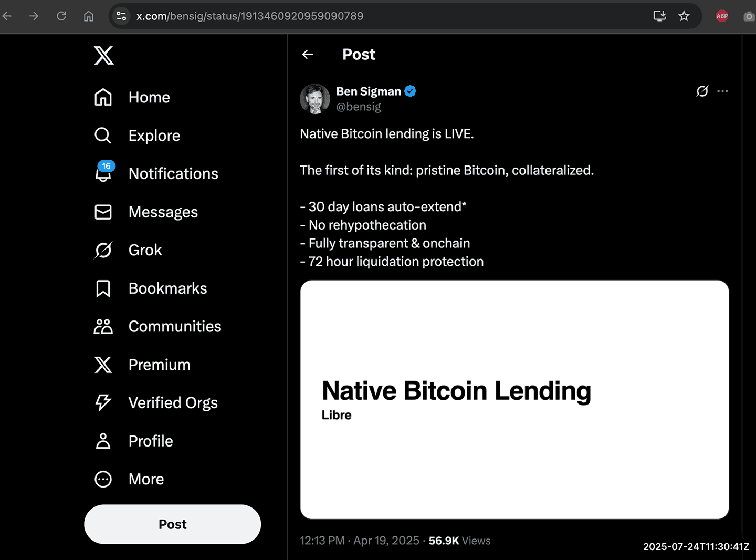
Task: Open Ben Sigman's profile avatar
Action: [x=315, y=99]
